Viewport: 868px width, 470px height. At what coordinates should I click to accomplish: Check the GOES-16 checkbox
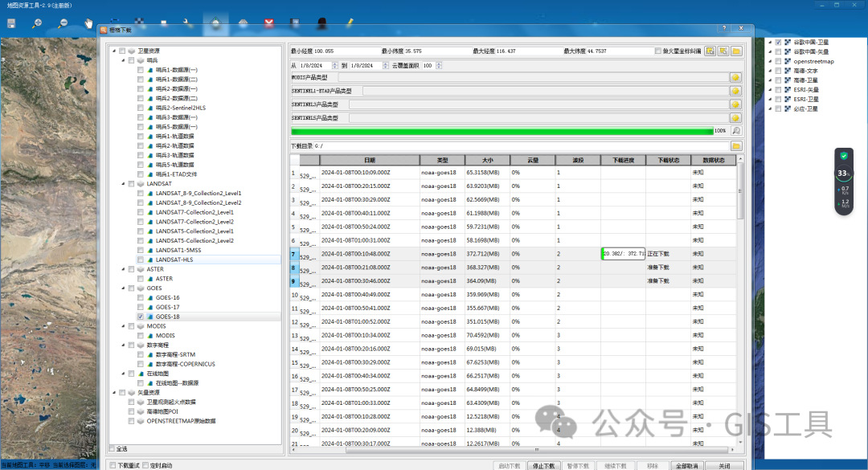coord(141,298)
